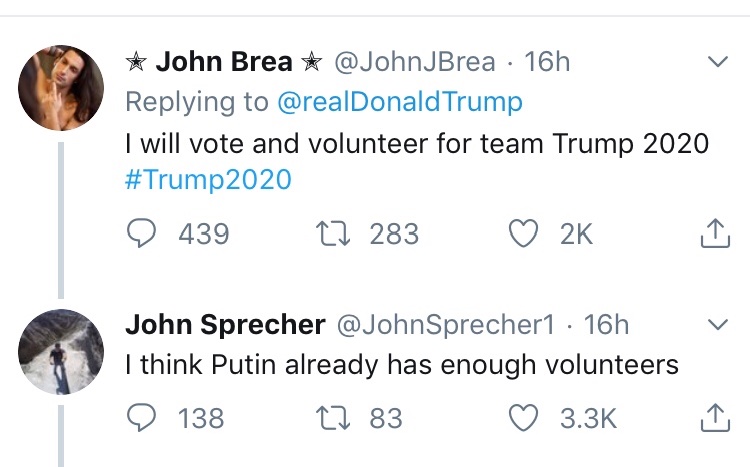The width and height of the screenshot is (750, 467).
Task: Open the @realDonaldTrump profile link
Action: pyautogui.click(x=399, y=102)
